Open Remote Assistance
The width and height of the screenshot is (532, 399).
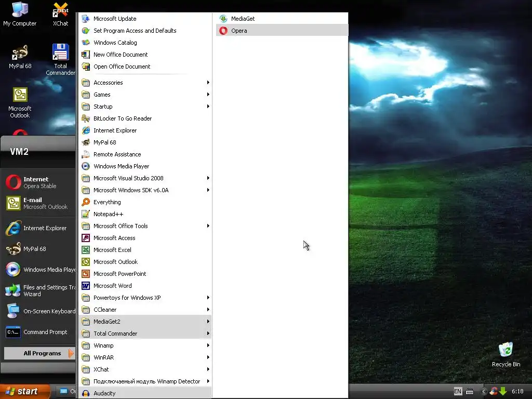click(145, 154)
